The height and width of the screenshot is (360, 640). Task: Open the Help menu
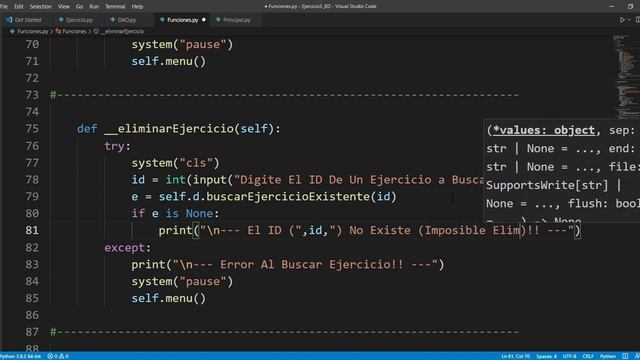coord(137,7)
